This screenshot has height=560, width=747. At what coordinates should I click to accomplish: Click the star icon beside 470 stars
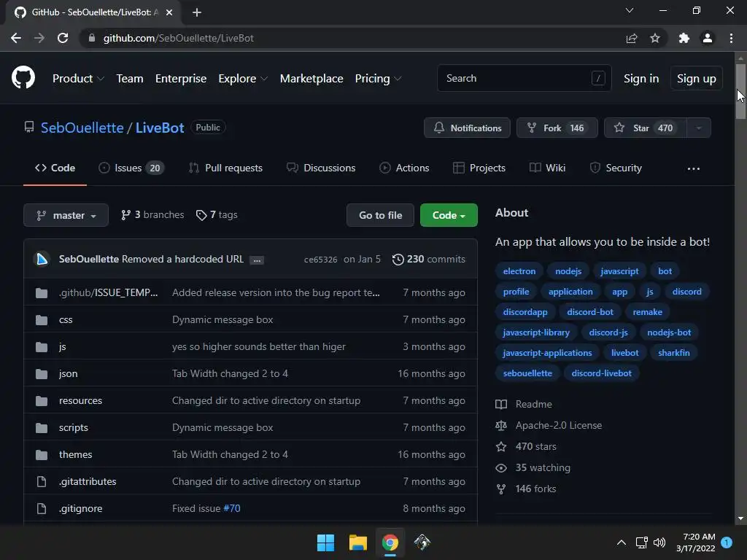coord(501,447)
